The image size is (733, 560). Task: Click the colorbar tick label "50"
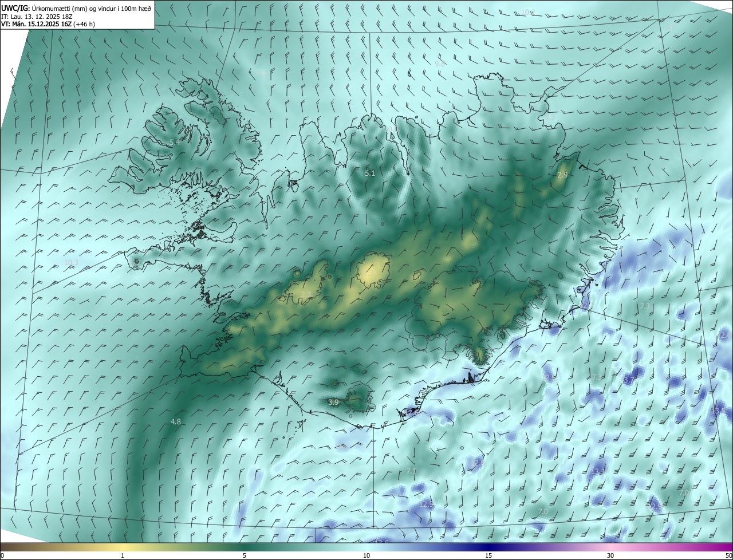pos(728,555)
